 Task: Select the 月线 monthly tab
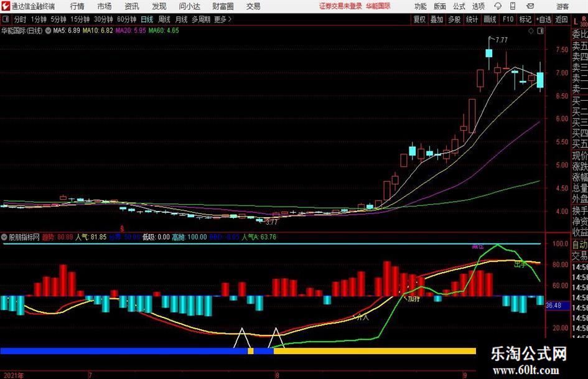181,19
